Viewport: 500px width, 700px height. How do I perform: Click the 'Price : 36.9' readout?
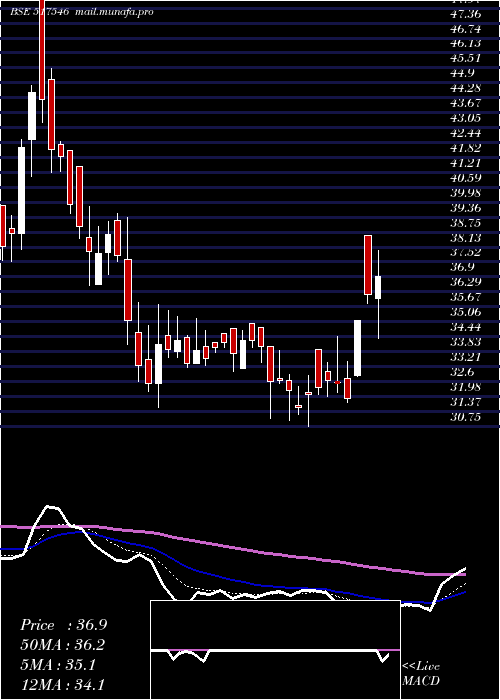tap(63, 625)
